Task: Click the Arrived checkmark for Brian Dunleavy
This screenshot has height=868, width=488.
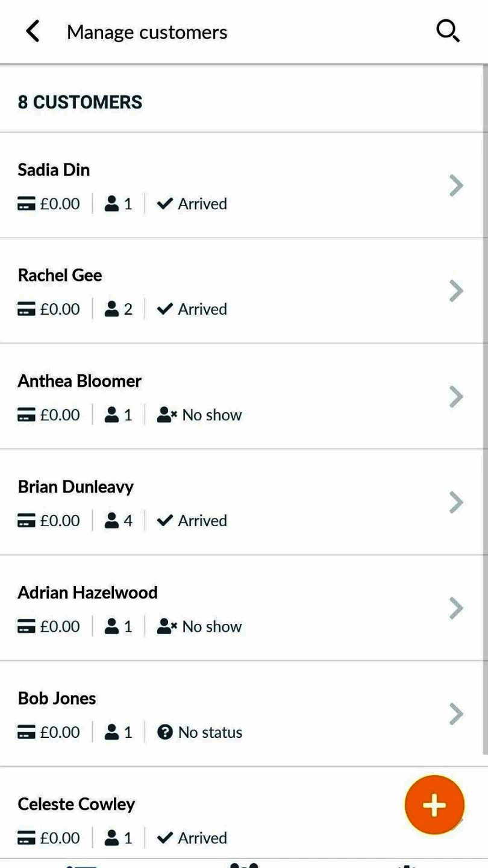Action: tap(163, 521)
